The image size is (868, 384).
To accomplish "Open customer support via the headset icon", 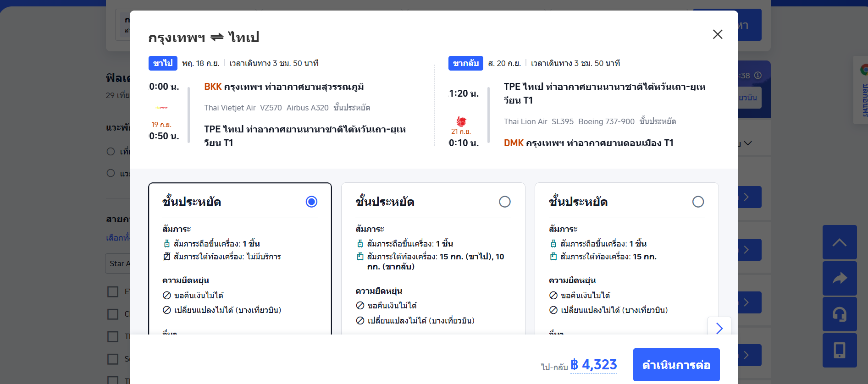I will tap(840, 314).
